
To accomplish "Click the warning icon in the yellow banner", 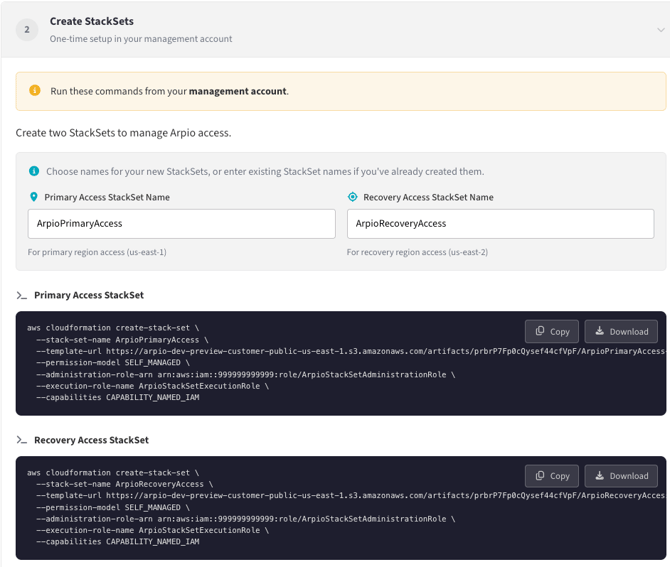I will click(35, 91).
